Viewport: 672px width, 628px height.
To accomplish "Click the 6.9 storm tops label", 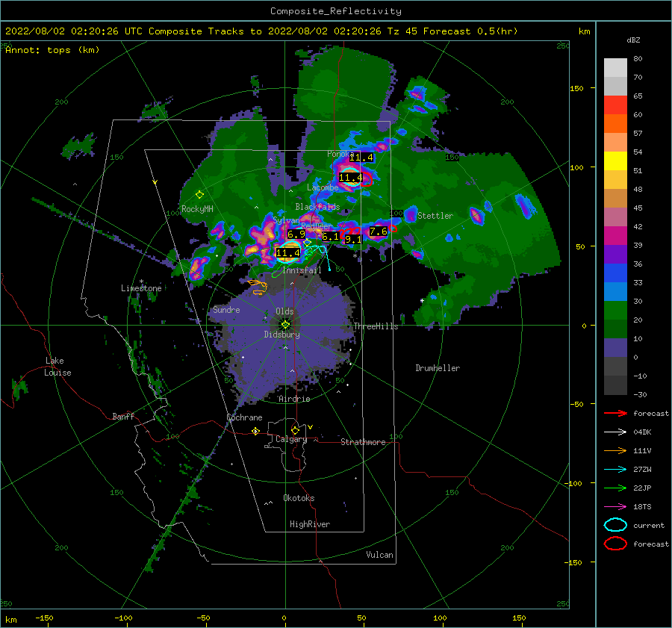I will click(296, 234).
